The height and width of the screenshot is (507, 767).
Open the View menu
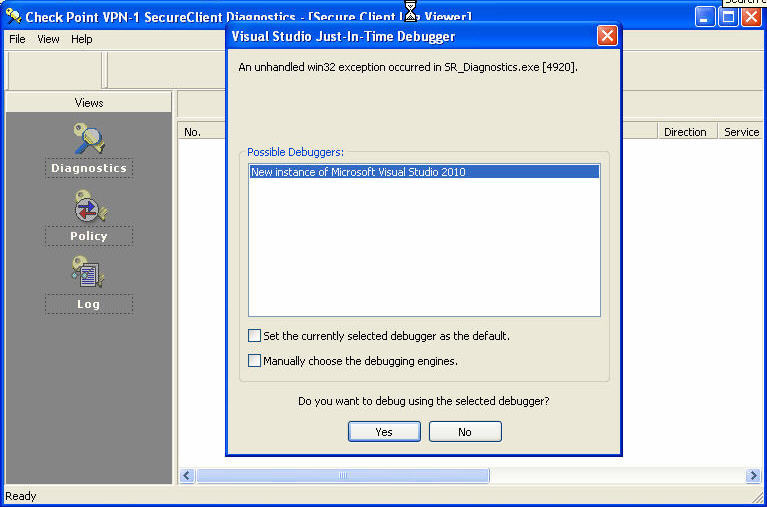(x=48, y=39)
